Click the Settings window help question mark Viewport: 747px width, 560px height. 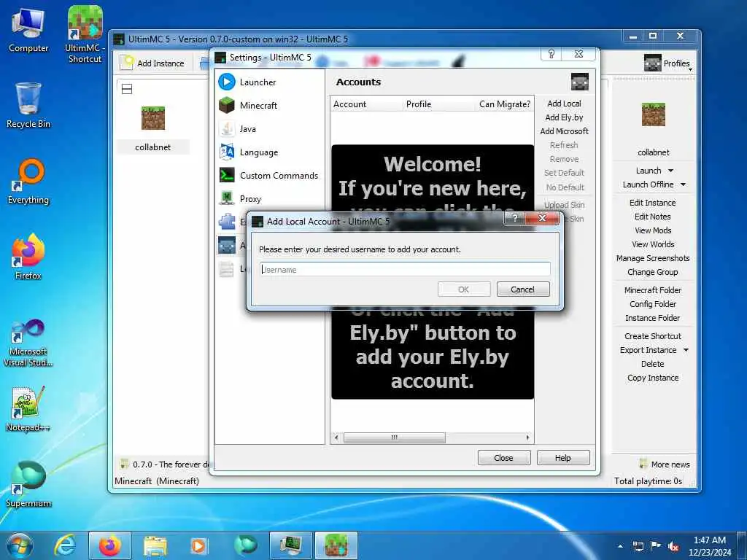click(551, 54)
